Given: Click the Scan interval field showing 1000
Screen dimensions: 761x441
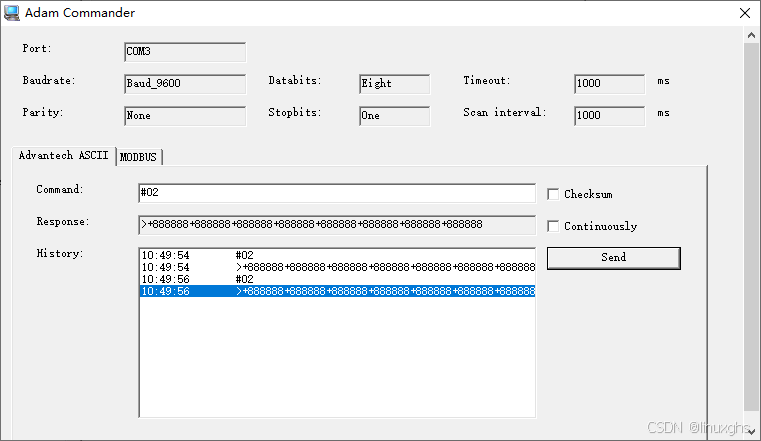Looking at the screenshot, I should 610,116.
